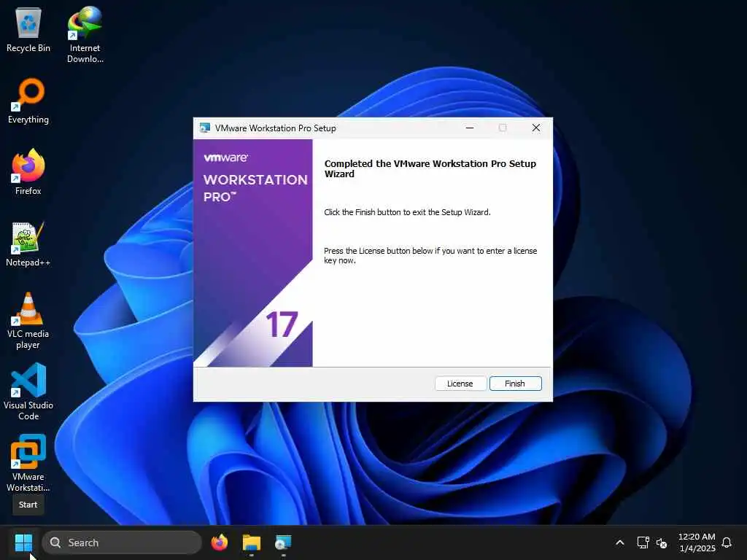Click the VMware setup title bar icon

click(205, 128)
